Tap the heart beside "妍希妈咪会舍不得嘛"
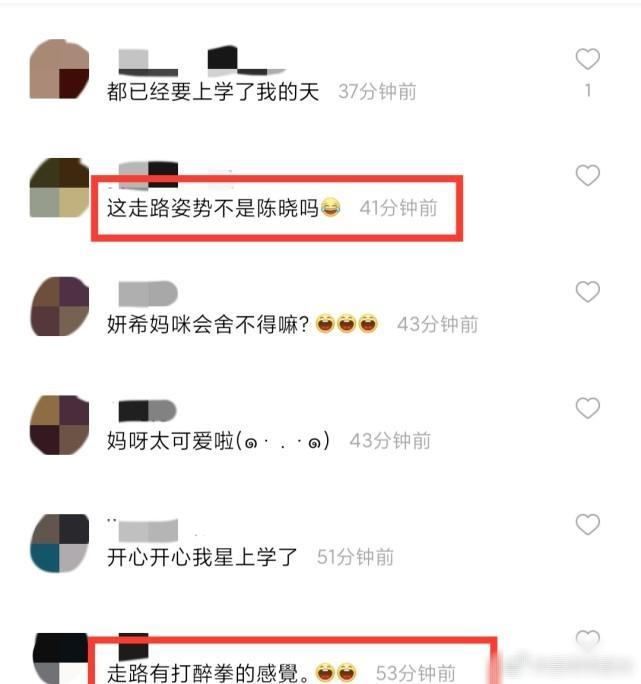Screen dimensions: 641x684 588,291
